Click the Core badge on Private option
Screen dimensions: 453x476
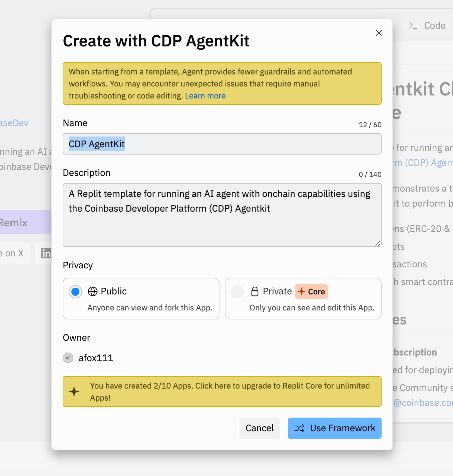pos(312,291)
